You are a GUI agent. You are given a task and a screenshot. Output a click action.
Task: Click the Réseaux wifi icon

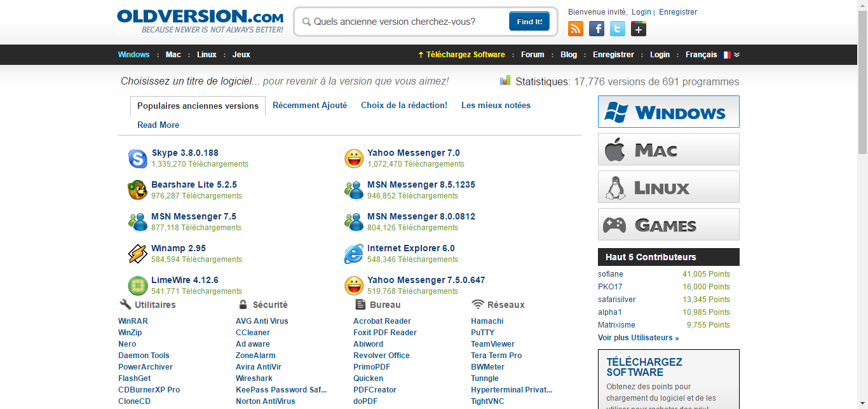tap(478, 304)
